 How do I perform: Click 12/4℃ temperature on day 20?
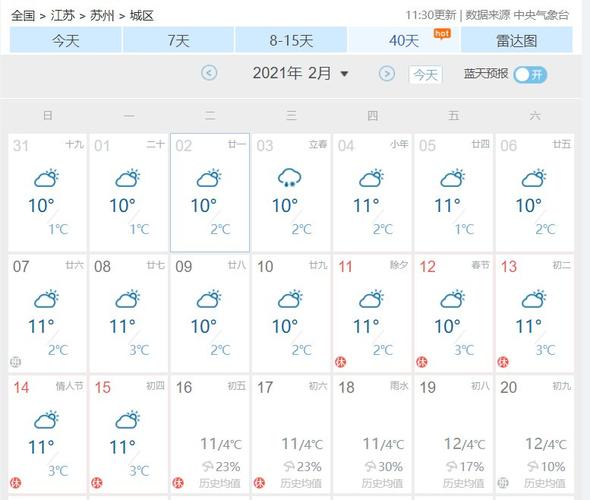pyautogui.click(x=546, y=444)
